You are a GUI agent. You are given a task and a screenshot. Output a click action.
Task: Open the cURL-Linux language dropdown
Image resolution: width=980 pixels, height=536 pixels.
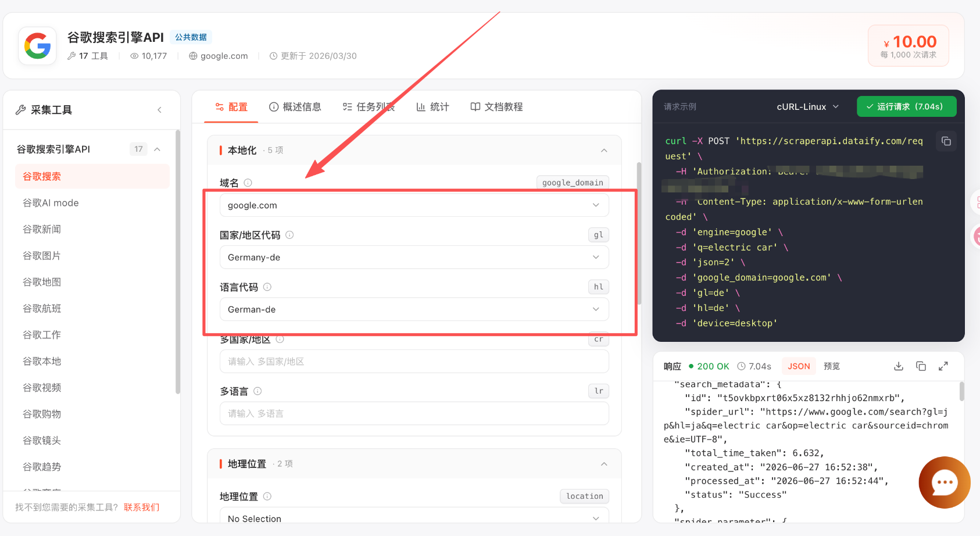808,107
